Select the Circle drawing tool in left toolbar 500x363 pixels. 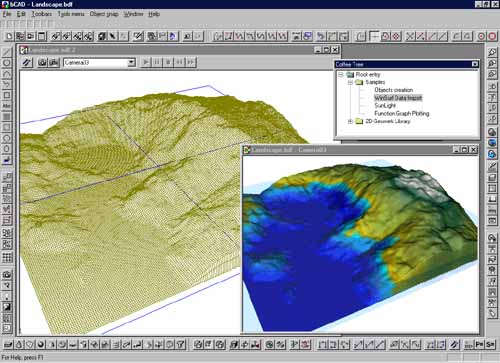click(x=7, y=63)
